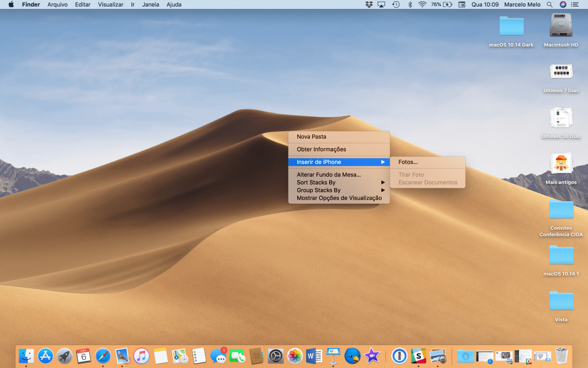
Task: Open the Macintosh HD desktop icon
Action: [x=560, y=27]
